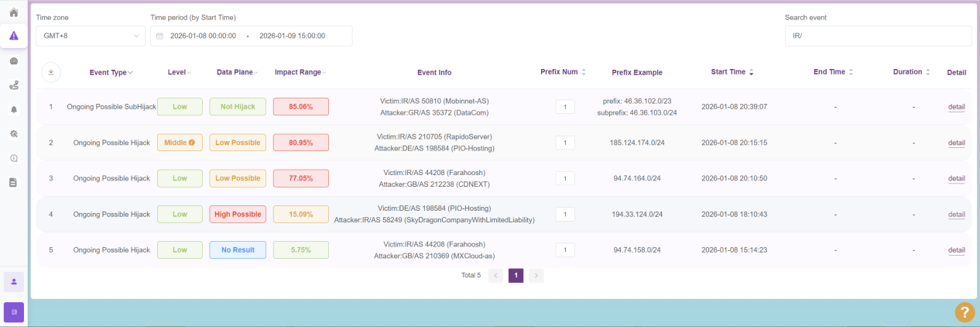Open the orange help question mark button
Viewport: 980px width, 327px height.
965,312
